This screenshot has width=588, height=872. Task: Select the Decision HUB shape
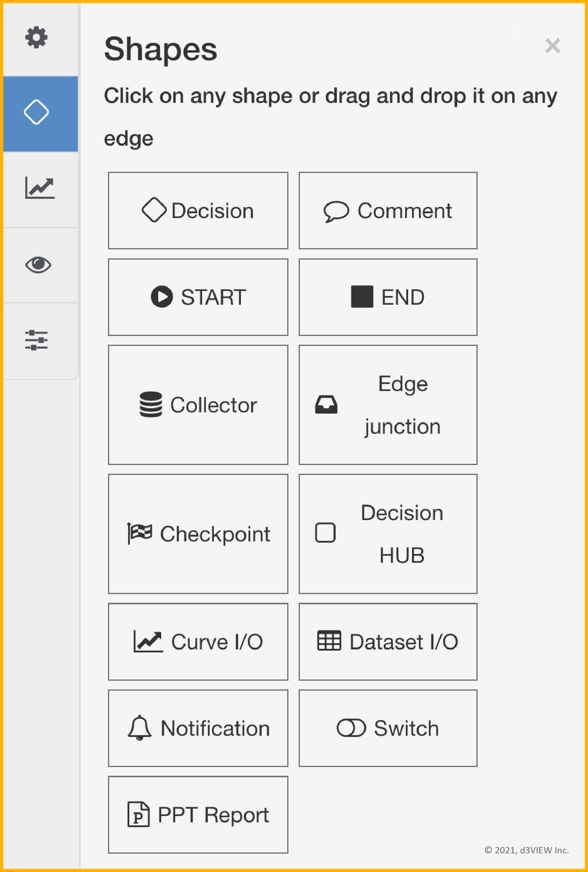388,534
